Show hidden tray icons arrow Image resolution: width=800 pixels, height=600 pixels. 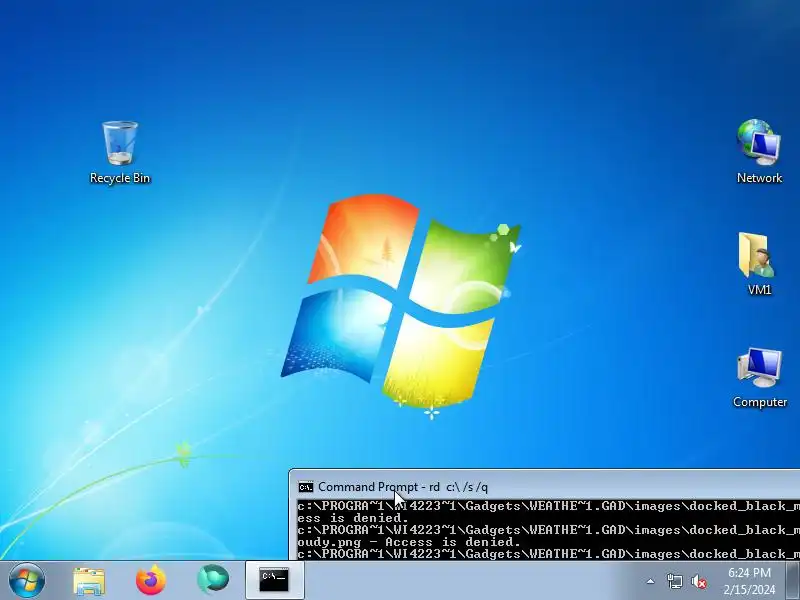[x=650, y=581]
